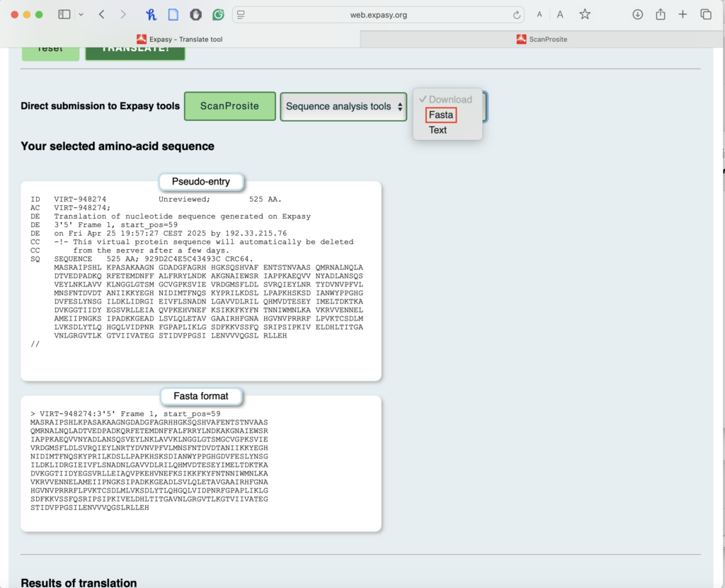Select Fasta from the Download menu
Screen dimensions: 725x588
click(441, 115)
